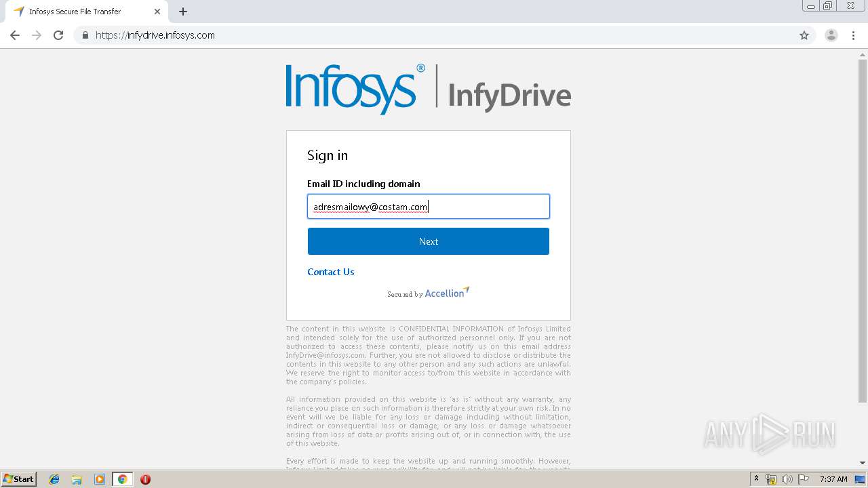Open the Contact Us link

pos(331,272)
